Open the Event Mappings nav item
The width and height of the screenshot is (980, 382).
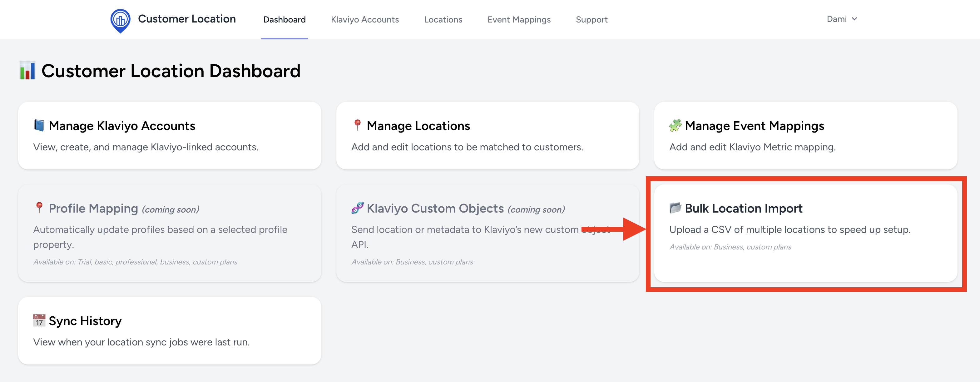click(x=519, y=19)
